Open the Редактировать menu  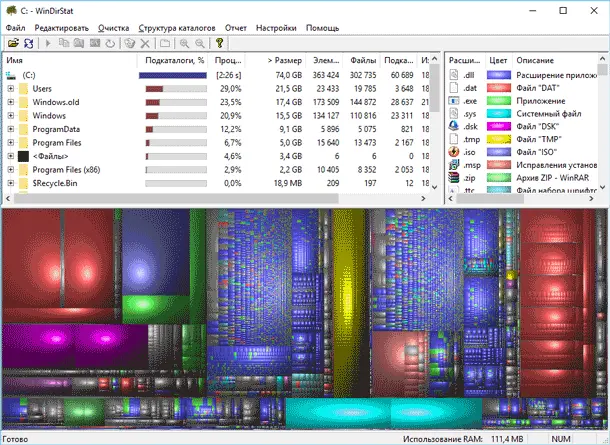[61, 28]
